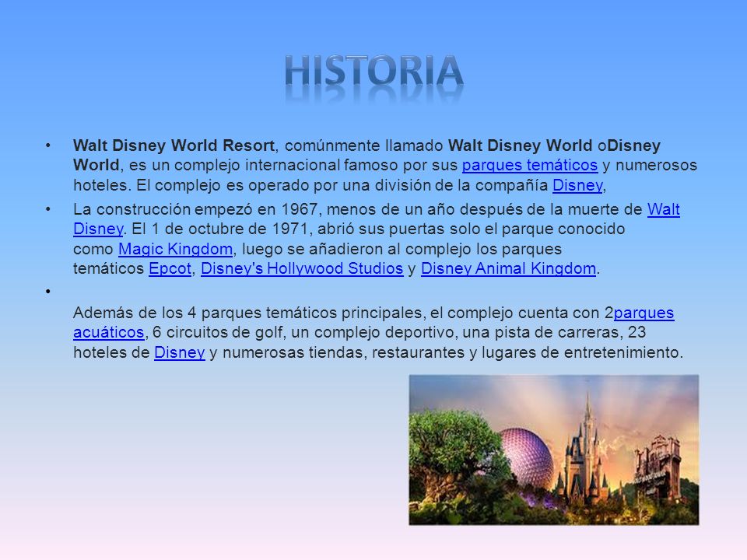Click the 'Epcot' hyperlink

(170, 268)
